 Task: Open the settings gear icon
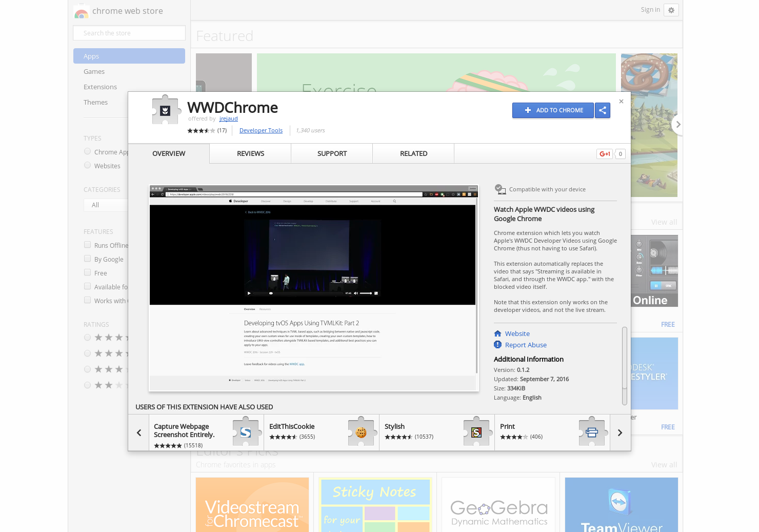point(671,10)
